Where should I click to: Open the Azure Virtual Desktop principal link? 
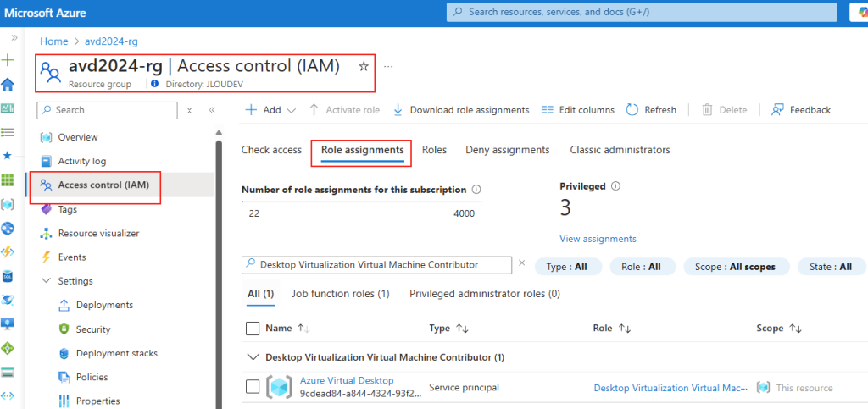(x=347, y=380)
